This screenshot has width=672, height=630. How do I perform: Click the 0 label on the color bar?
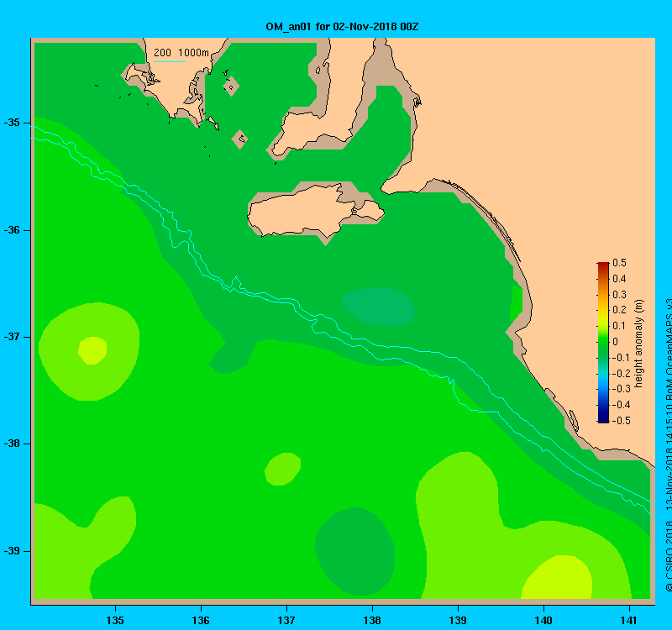coord(616,342)
